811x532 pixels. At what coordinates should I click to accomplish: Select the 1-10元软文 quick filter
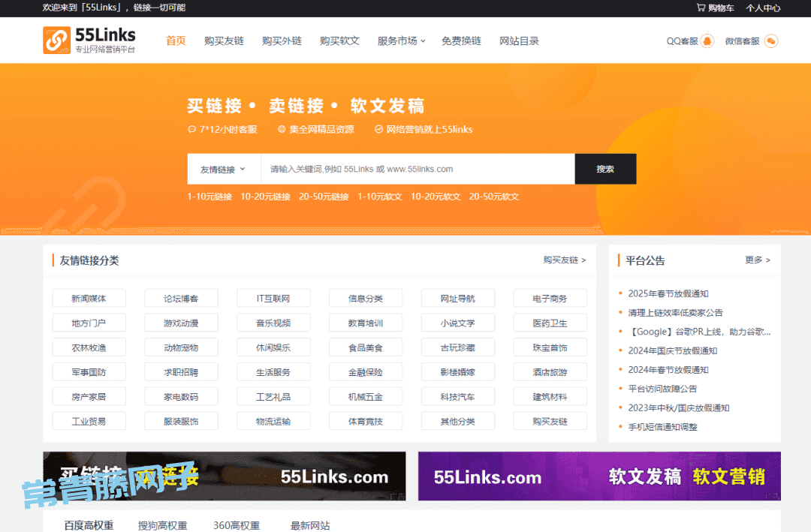[380, 197]
